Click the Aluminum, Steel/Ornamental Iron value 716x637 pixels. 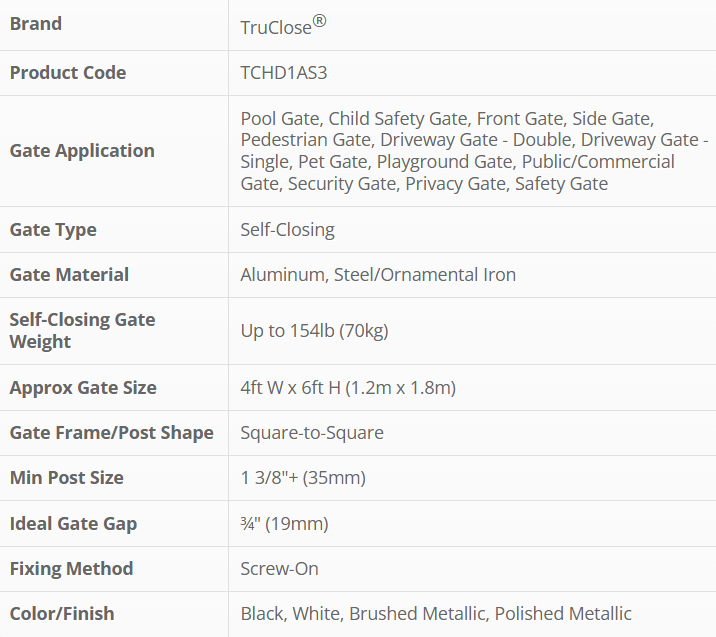coord(378,275)
